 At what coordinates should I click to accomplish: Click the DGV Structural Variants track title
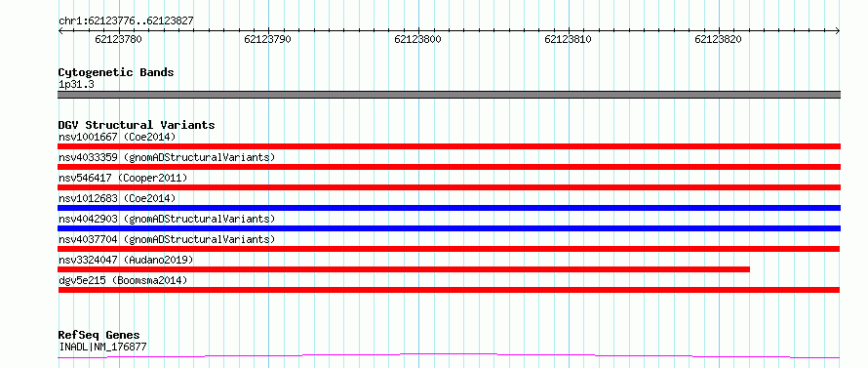pos(137,125)
